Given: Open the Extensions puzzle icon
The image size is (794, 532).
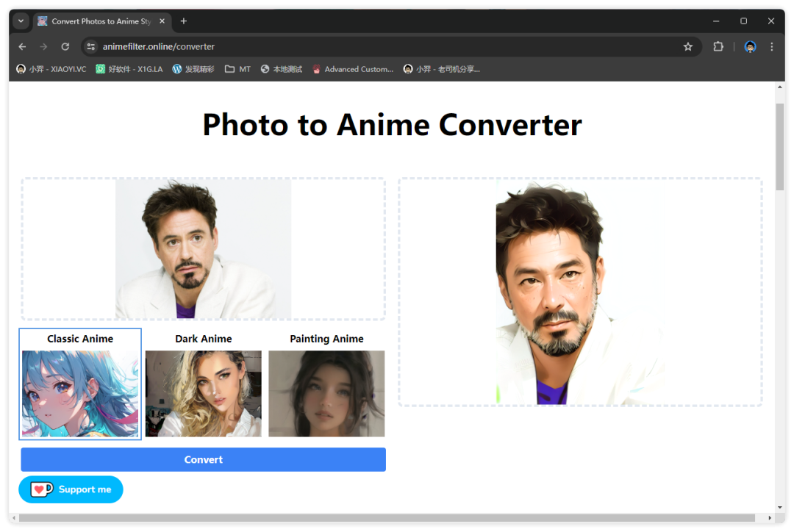Looking at the screenshot, I should point(718,46).
